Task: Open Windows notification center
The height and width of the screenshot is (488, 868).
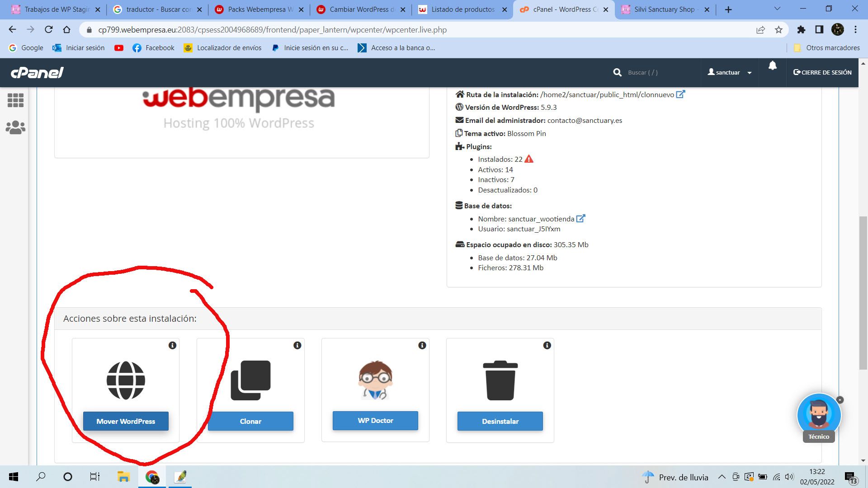Action: (851, 478)
